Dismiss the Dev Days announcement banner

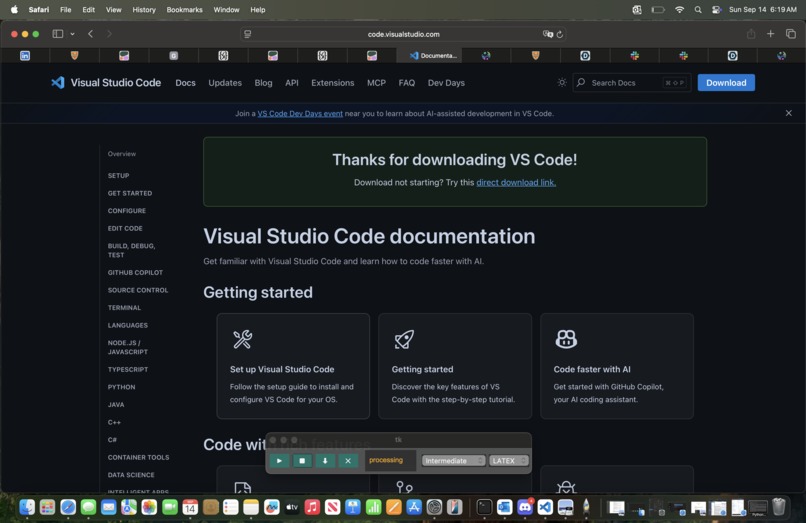(789, 113)
